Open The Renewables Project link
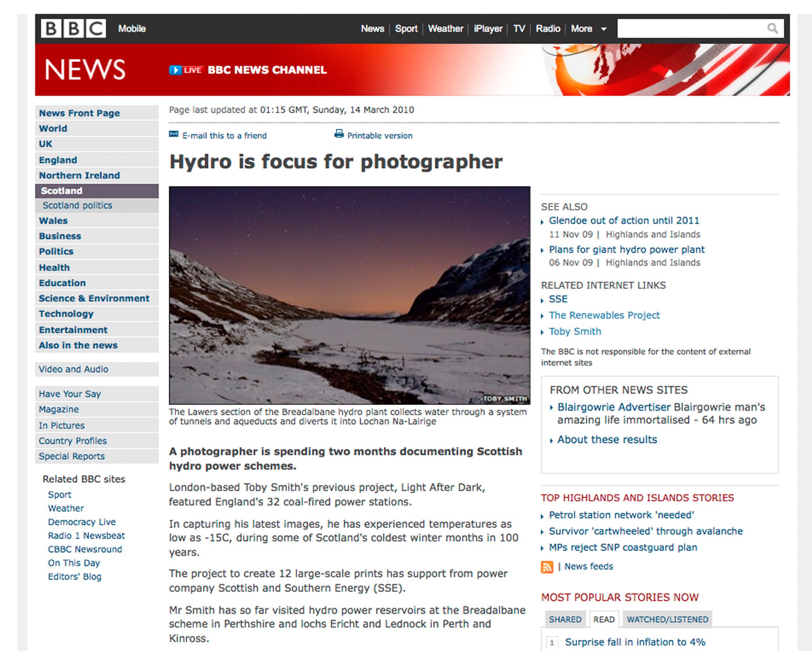812x663 pixels. [604, 316]
